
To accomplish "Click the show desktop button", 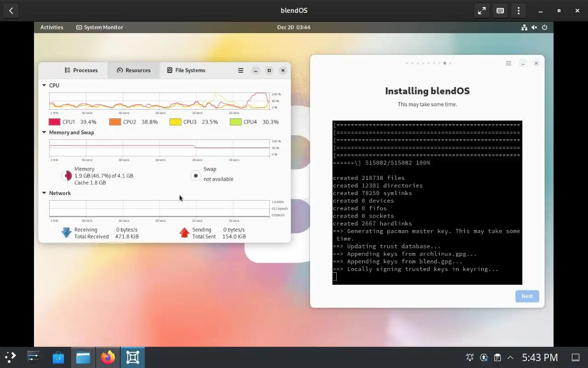I will [576, 357].
